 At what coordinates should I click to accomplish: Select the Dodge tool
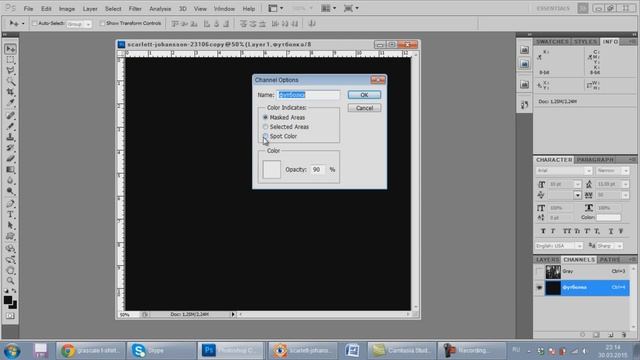coord(10,191)
